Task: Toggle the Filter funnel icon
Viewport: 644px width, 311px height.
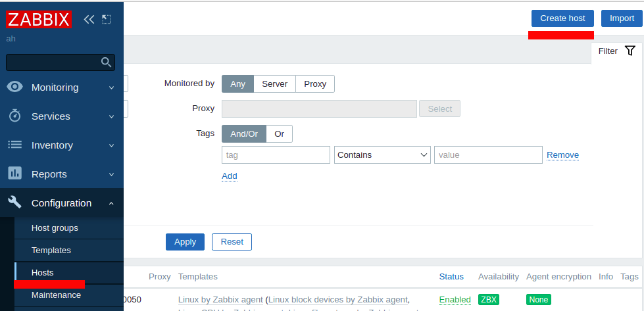Action: [630, 51]
